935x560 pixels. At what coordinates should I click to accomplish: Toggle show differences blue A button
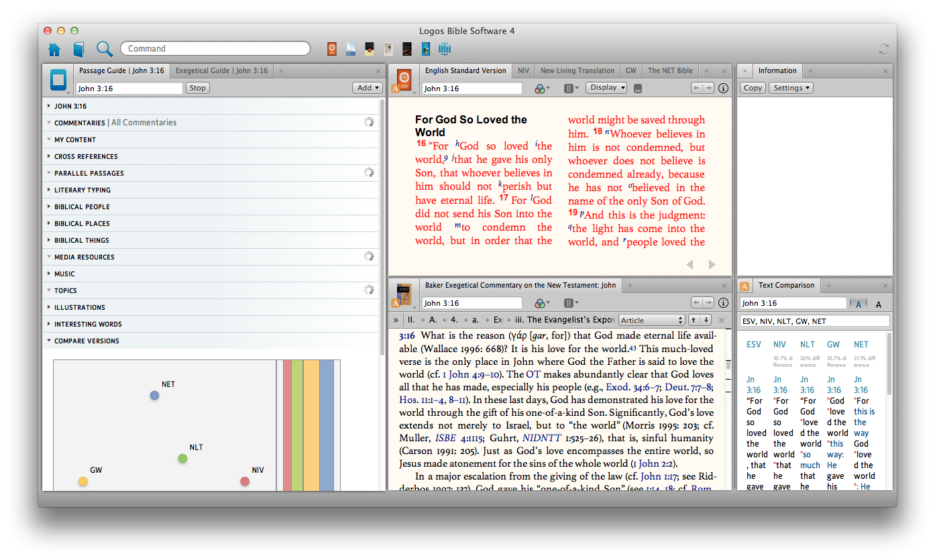(858, 304)
